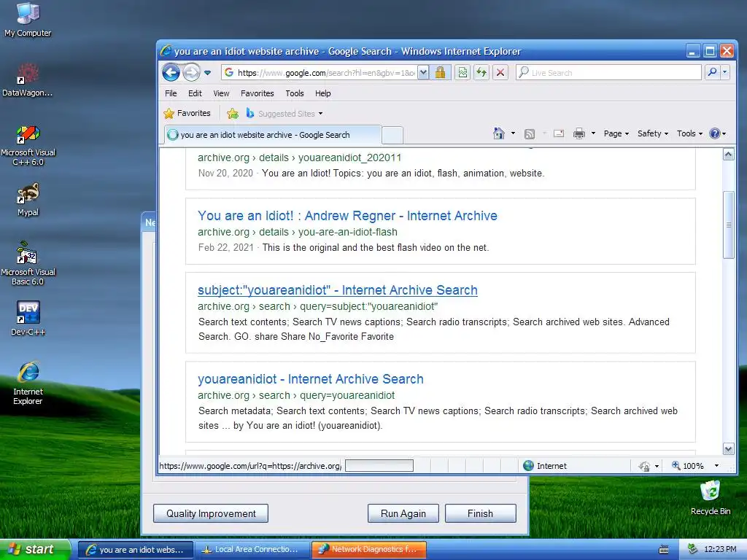Click the Read Mail icon
Image resolution: width=747 pixels, height=560 pixels.
(559, 134)
